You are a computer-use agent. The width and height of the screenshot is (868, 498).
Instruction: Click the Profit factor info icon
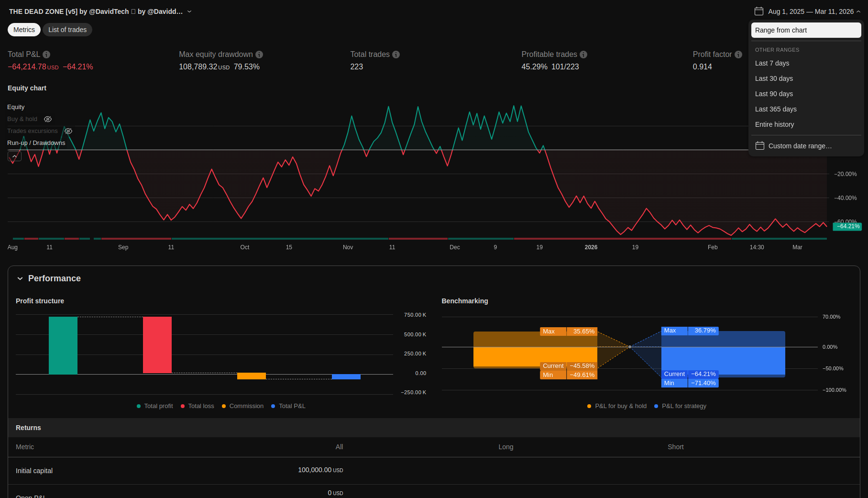(738, 55)
